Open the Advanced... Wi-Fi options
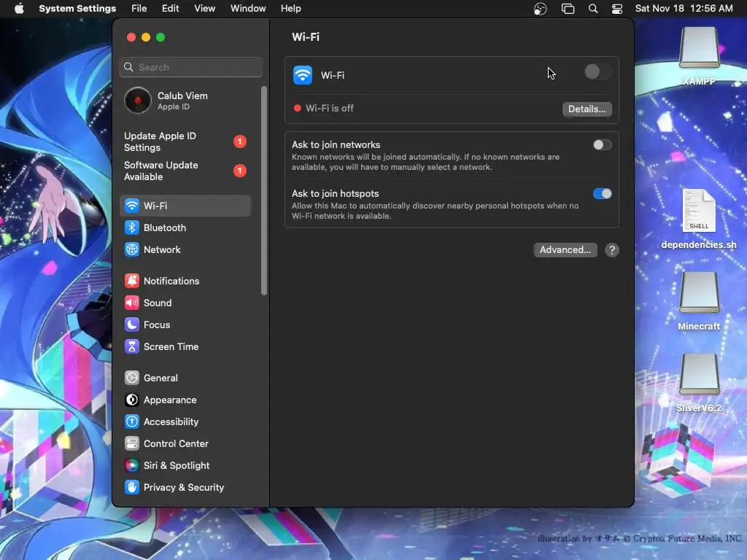This screenshot has height=560, width=747. click(x=565, y=250)
